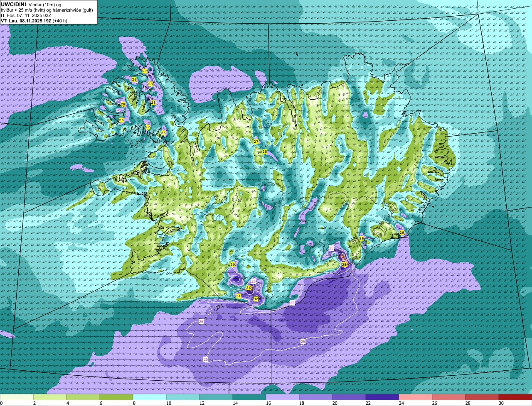The width and height of the screenshot is (532, 406).
Task: Click the legend scale value 20
Action: [x=335, y=403]
